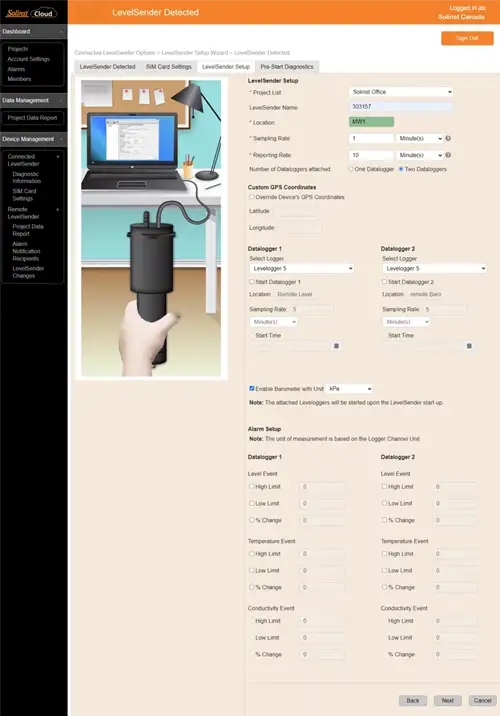Click Reporting Rate value field
The image size is (500, 716).
coord(371,155)
